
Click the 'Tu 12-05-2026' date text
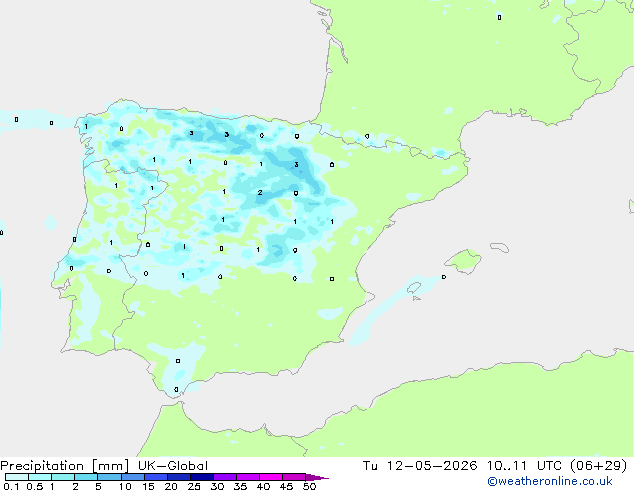tap(420, 466)
